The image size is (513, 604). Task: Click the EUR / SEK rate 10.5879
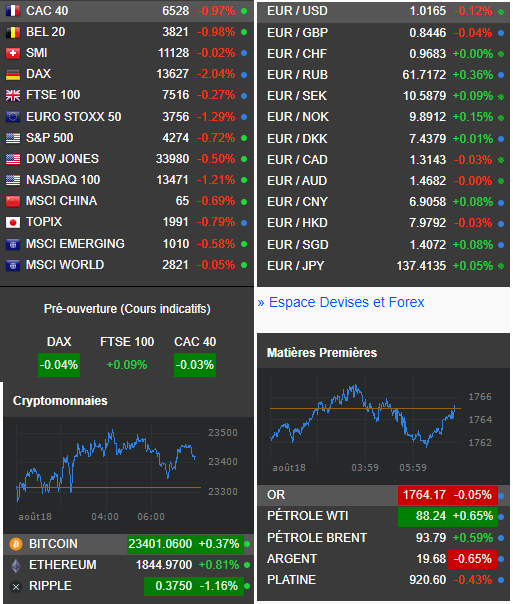424,96
